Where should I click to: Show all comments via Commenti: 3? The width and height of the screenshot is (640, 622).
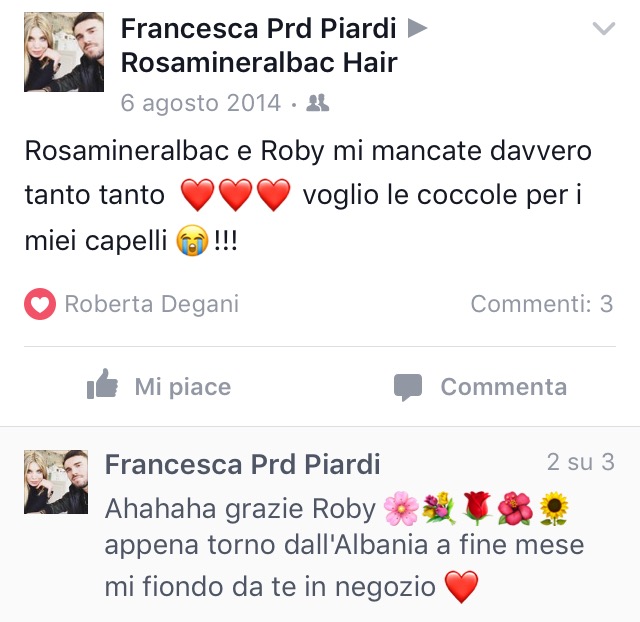542,304
